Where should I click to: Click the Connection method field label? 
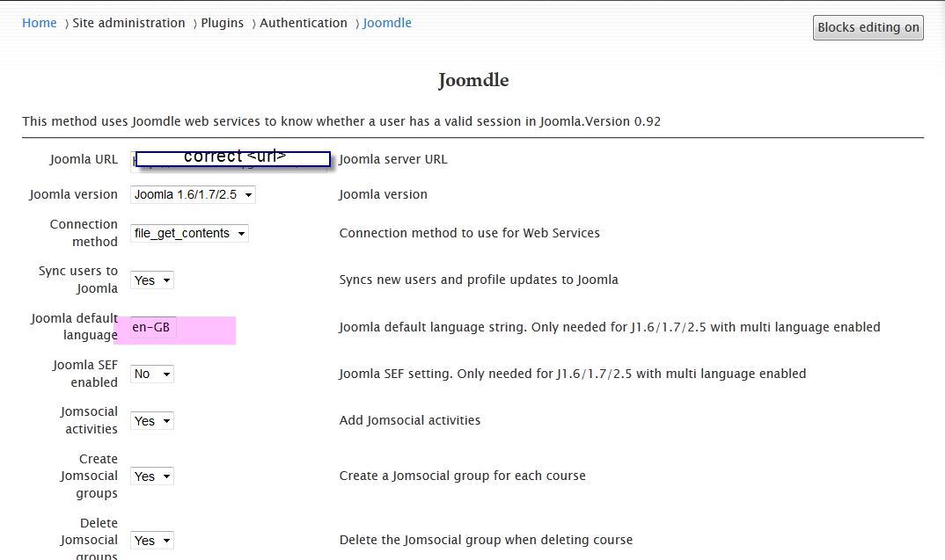(x=84, y=233)
